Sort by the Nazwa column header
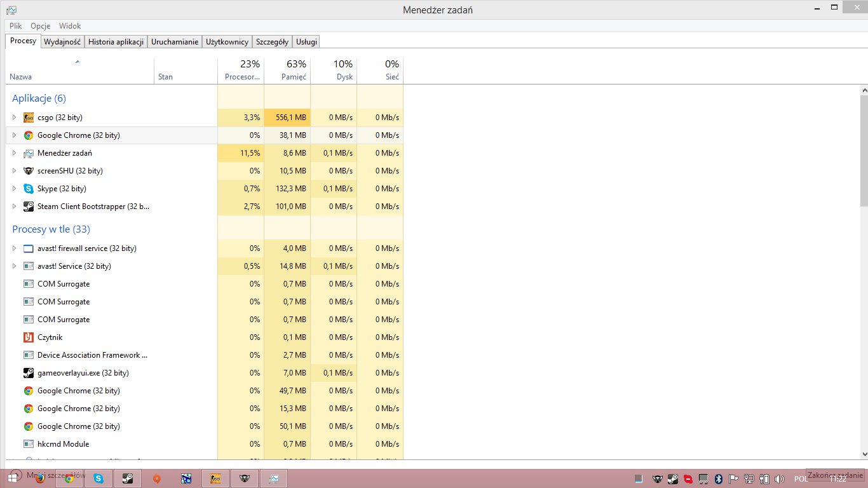The height and width of the screenshot is (488, 868). click(x=79, y=71)
